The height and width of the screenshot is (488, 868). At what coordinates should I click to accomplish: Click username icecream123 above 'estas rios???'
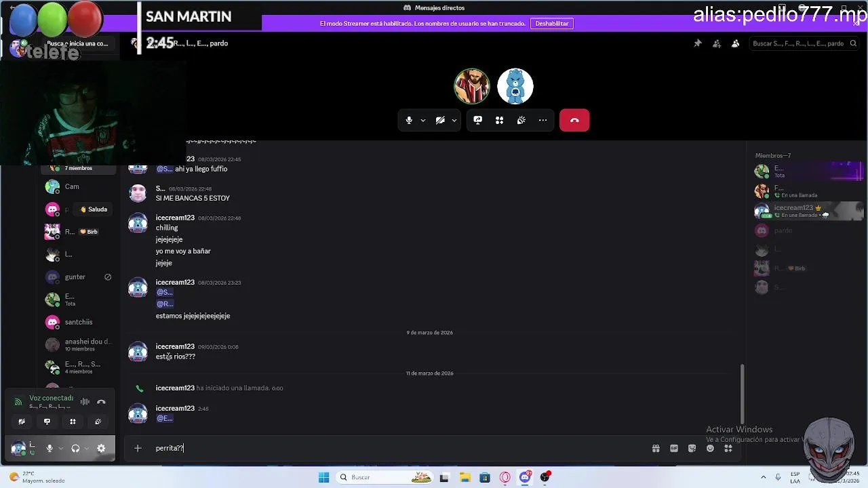pos(175,346)
